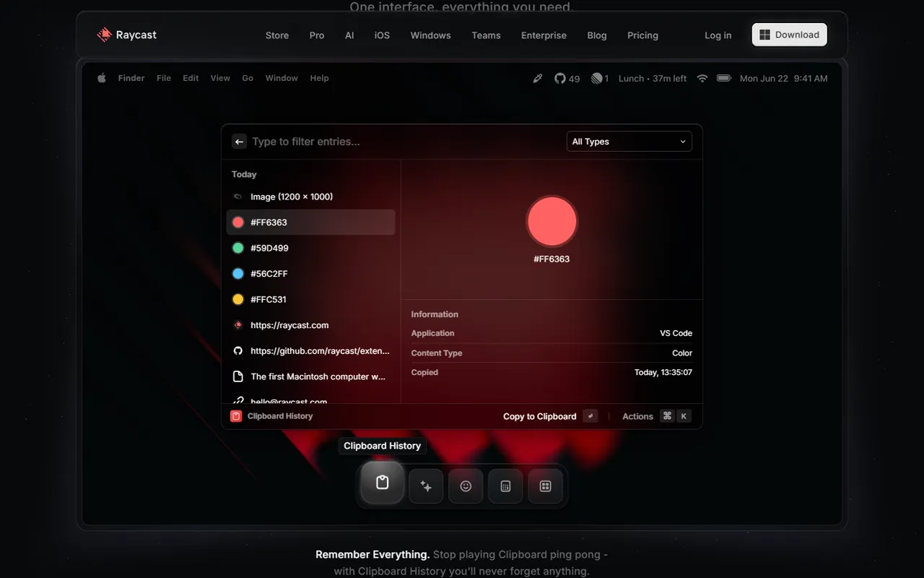
Task: Click the Download button
Action: click(x=790, y=35)
